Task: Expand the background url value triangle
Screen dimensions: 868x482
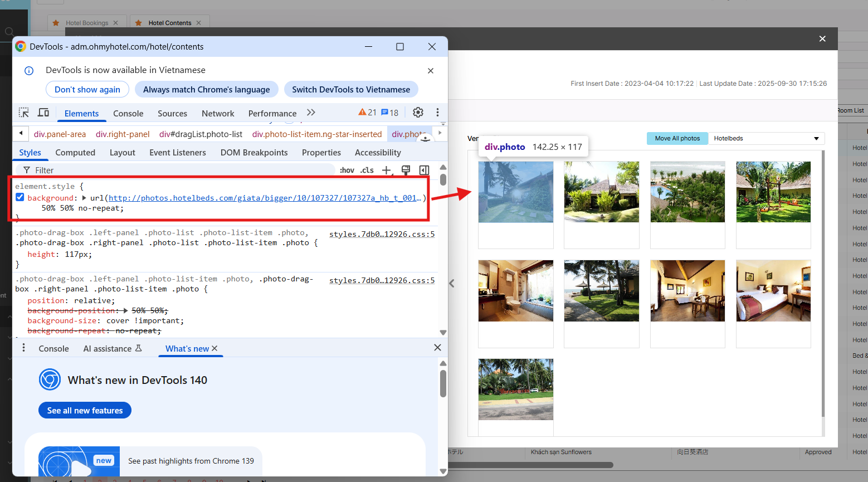Action: (84, 198)
